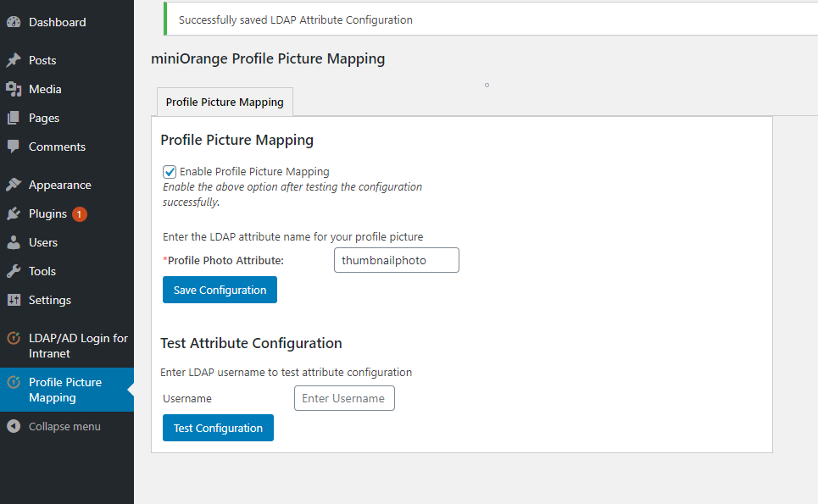This screenshot has height=504, width=818.
Task: Open the Dashboard via its gauge icon
Action: tap(14, 21)
